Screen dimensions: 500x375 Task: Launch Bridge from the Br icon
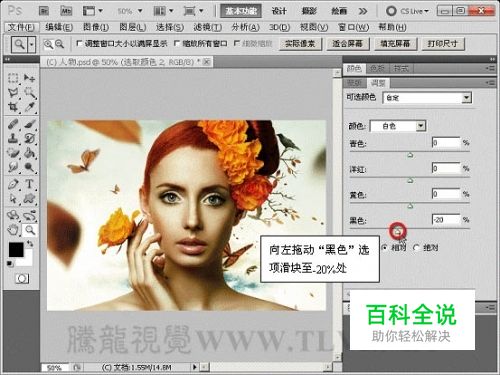(44, 11)
